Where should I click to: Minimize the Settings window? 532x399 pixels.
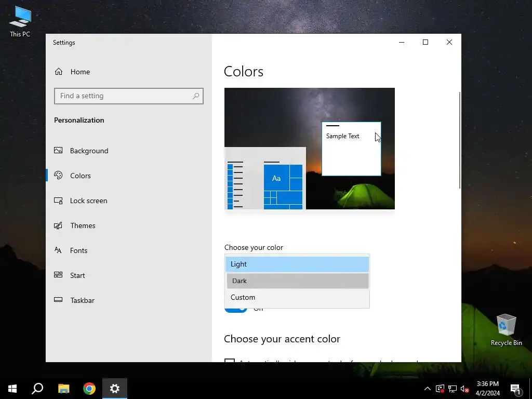(x=402, y=42)
